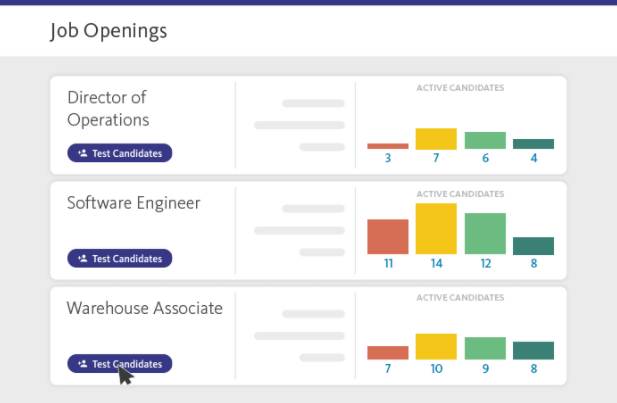Viewport: 617px width, 403px height.
Task: Open the Software Engineer job title
Action: click(133, 203)
